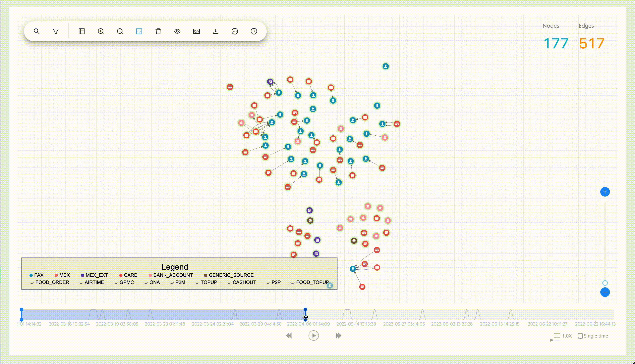Click the fast forward button
Viewport: 635px width, 364px height.
(x=338, y=336)
